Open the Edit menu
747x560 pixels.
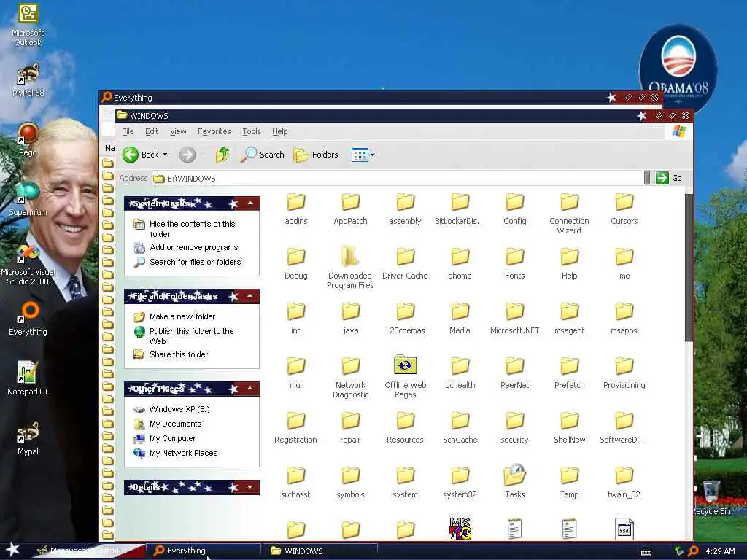(152, 131)
